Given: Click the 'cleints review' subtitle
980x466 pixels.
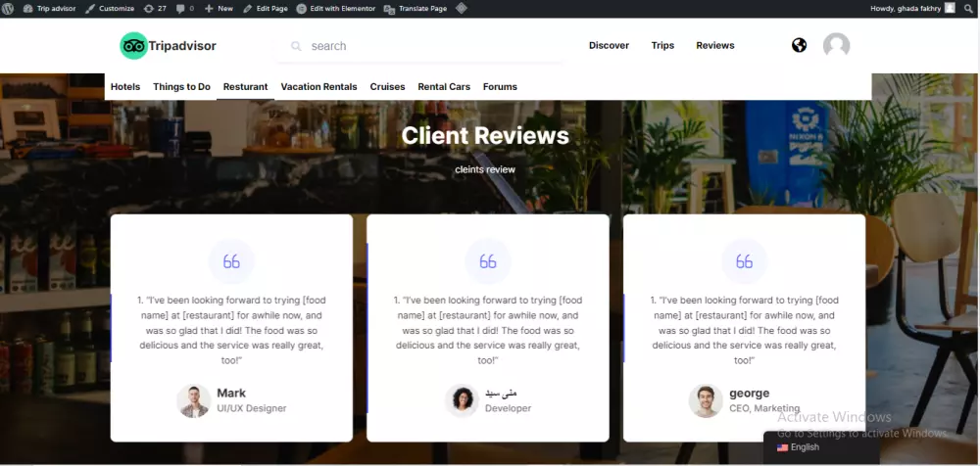Looking at the screenshot, I should click(485, 169).
